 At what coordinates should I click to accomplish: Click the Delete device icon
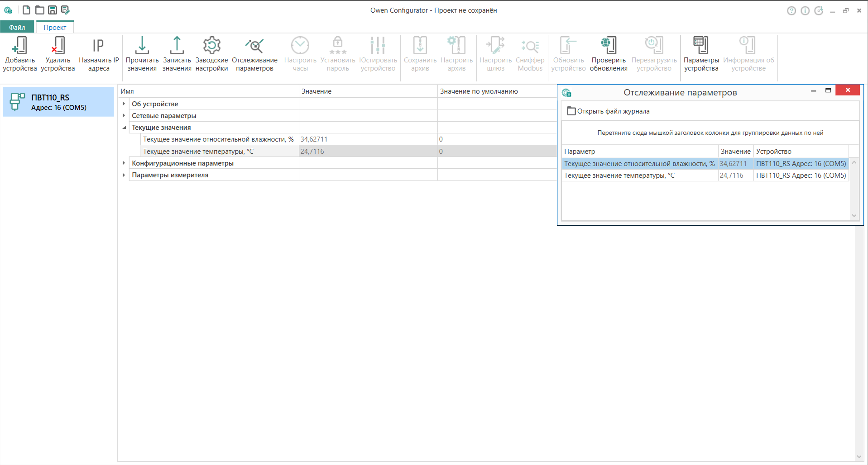pos(58,46)
